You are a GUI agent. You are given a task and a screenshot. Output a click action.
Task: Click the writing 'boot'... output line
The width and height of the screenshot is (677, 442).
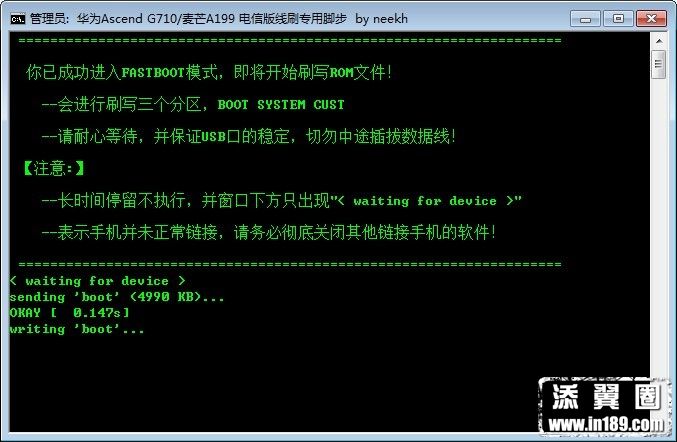76,329
